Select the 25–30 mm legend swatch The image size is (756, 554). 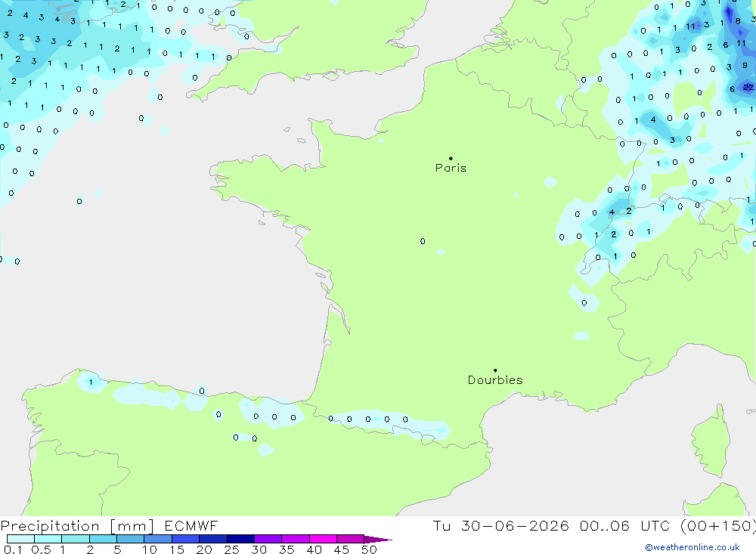240,539
